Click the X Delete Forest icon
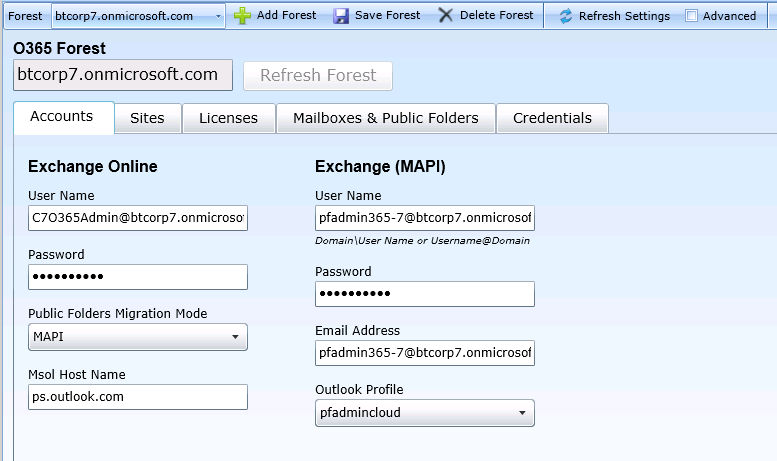This screenshot has height=461, width=777. [x=445, y=15]
